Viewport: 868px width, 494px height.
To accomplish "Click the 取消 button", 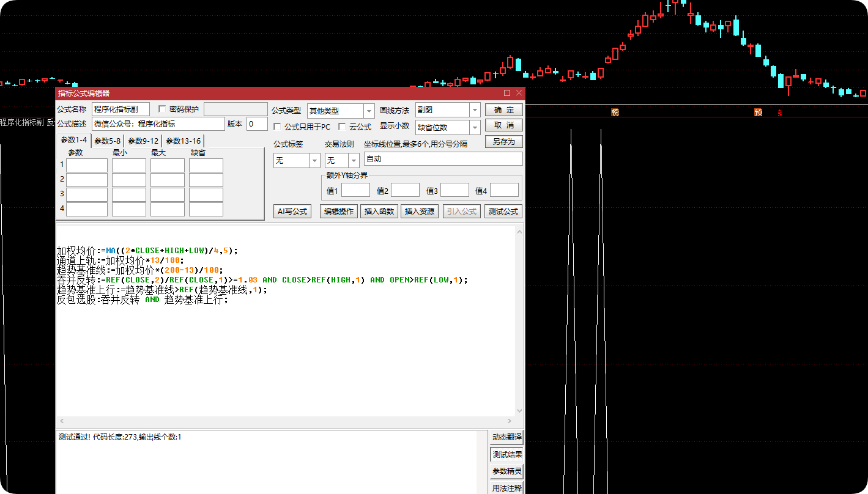I will coord(504,125).
